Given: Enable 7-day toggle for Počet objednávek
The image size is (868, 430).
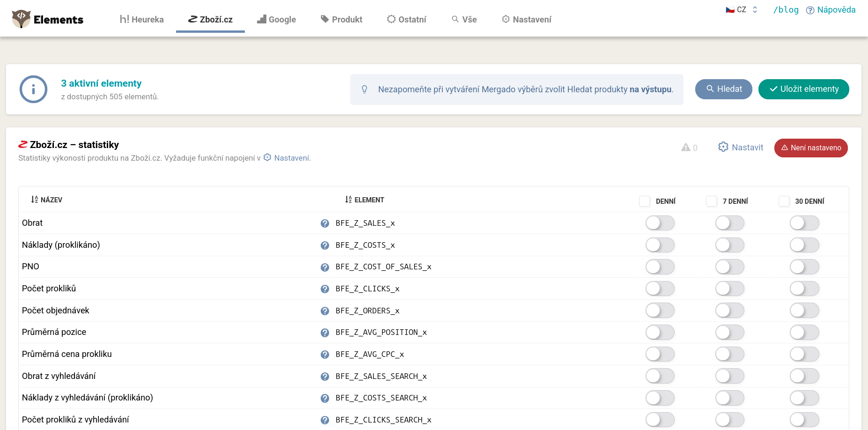Looking at the screenshot, I should point(729,311).
